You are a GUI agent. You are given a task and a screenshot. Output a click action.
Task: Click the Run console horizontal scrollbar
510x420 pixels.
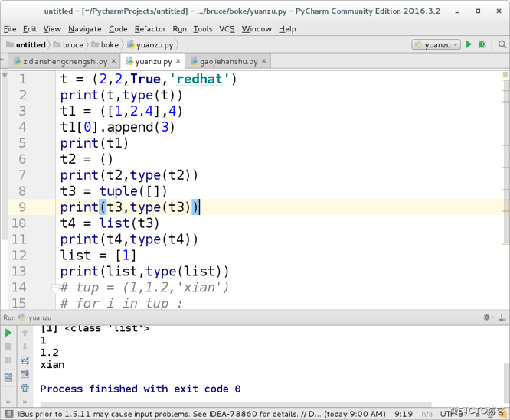pos(236,404)
